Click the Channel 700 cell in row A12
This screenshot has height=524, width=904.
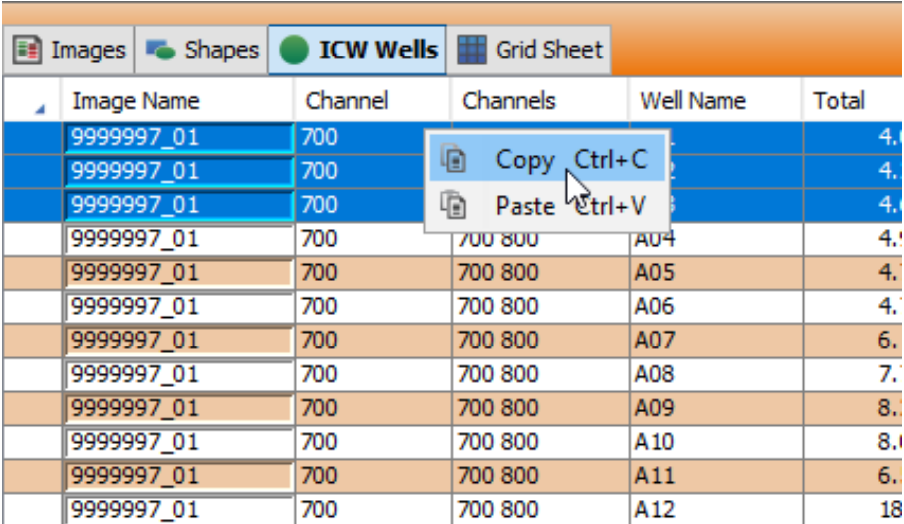click(374, 509)
